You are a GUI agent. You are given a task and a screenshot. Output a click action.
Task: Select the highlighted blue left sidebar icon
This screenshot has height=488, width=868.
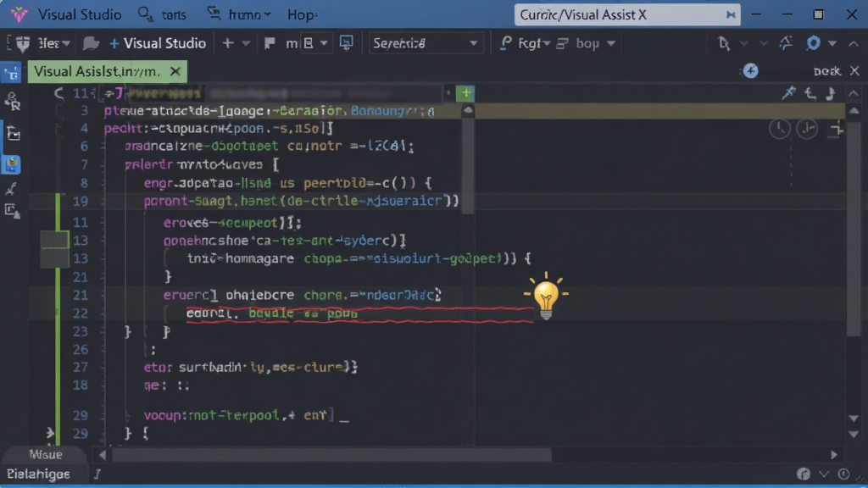tap(12, 164)
